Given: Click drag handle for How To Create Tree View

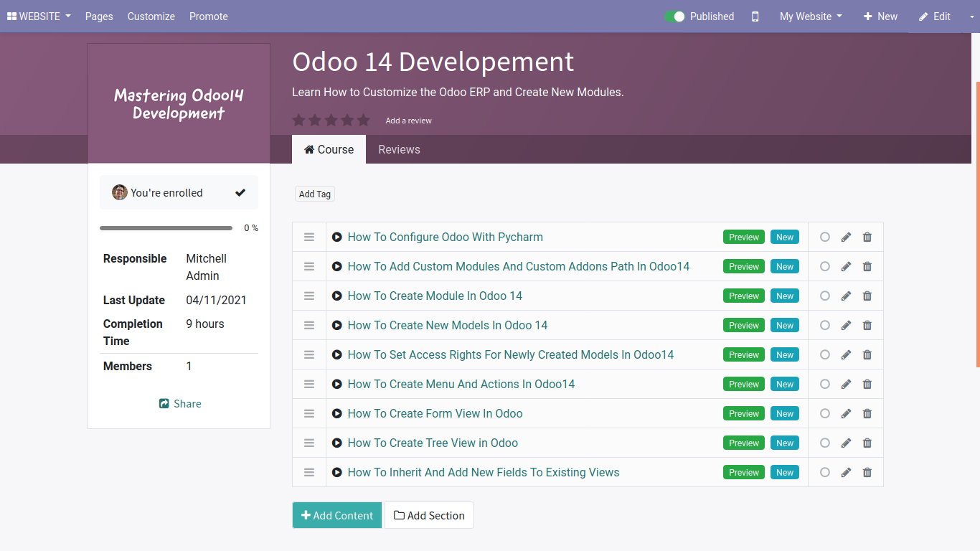Looking at the screenshot, I should [309, 443].
